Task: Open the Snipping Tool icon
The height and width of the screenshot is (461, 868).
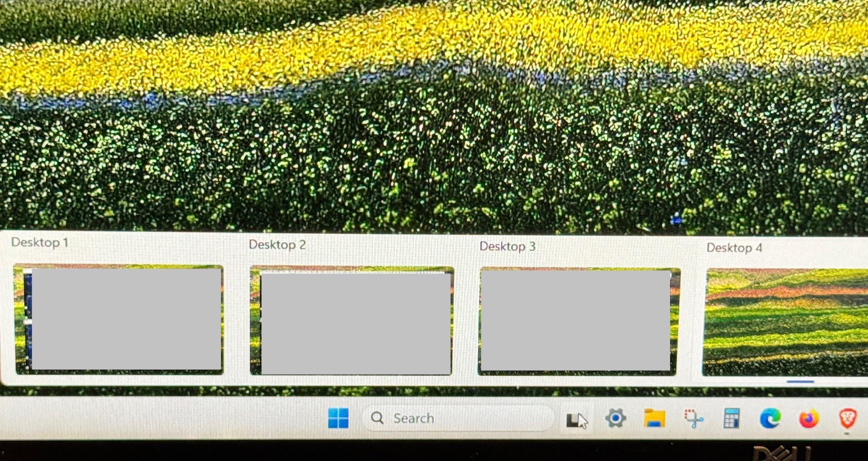Action: coord(693,419)
